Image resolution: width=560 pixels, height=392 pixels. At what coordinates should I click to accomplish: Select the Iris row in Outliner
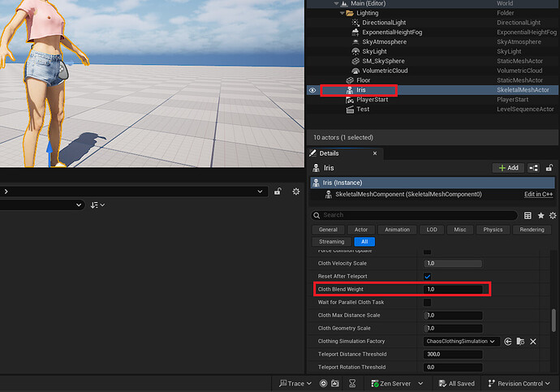(433, 90)
